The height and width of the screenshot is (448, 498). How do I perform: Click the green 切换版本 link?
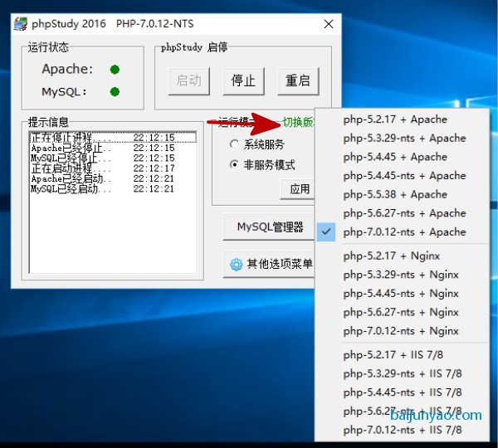pyautogui.click(x=298, y=122)
